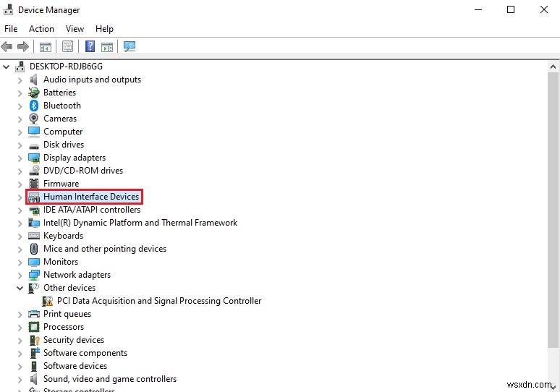
Task: Expand IDE ATA/ATAPI controllers chevron
Action: tap(20, 210)
